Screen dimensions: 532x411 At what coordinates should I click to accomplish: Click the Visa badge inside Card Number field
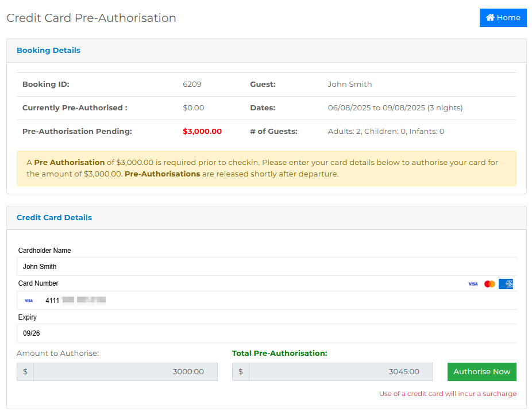pyautogui.click(x=29, y=300)
